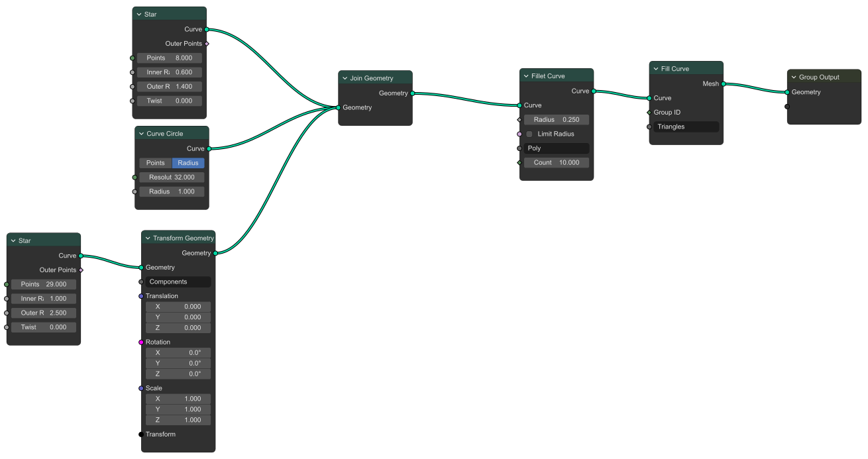868x459 pixels.
Task: Click the Count slider on Fillet Curve
Action: pyautogui.click(x=557, y=162)
